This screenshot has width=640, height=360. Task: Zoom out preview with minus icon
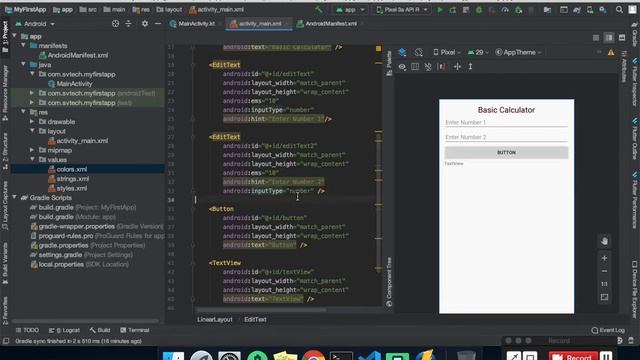(604, 271)
